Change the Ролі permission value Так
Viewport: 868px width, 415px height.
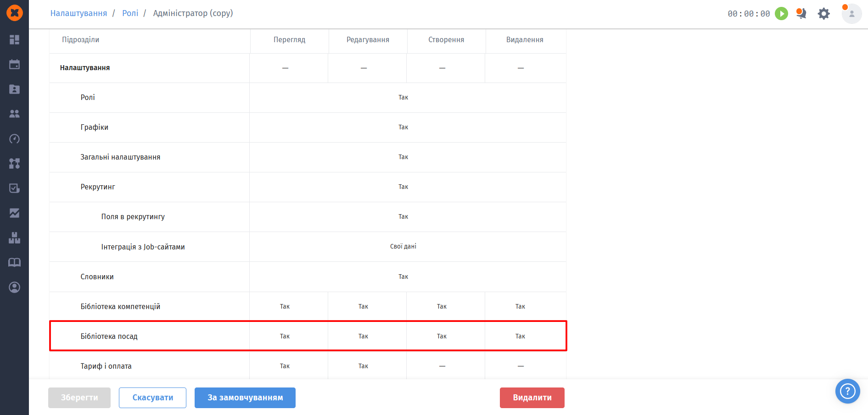(x=403, y=97)
